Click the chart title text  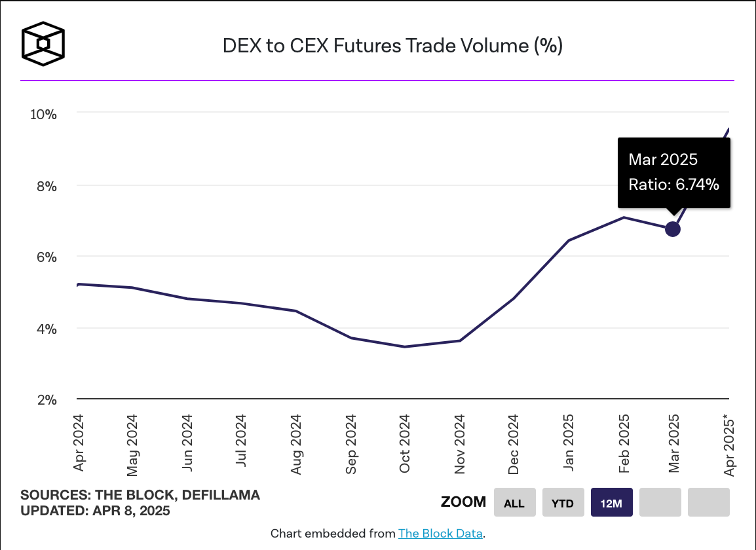(x=393, y=46)
